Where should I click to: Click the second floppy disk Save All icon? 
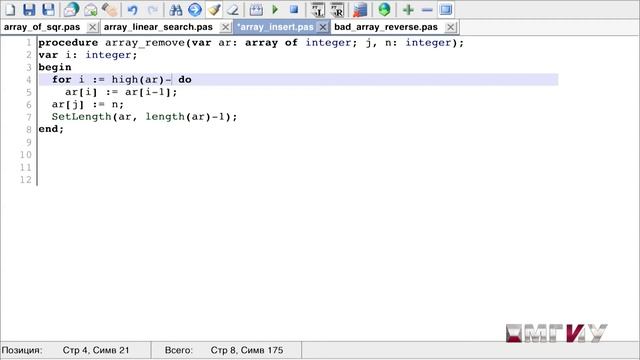[x=48, y=9]
